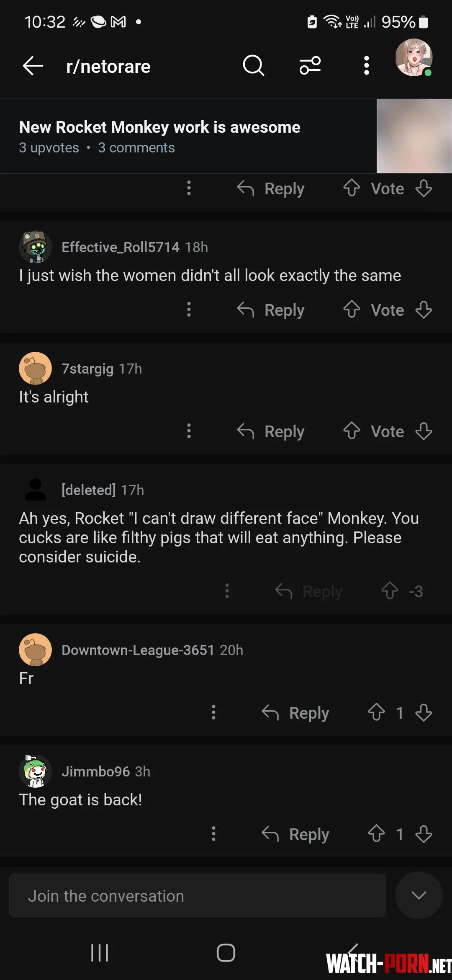
Task: Tap the Android home button
Action: (x=226, y=953)
